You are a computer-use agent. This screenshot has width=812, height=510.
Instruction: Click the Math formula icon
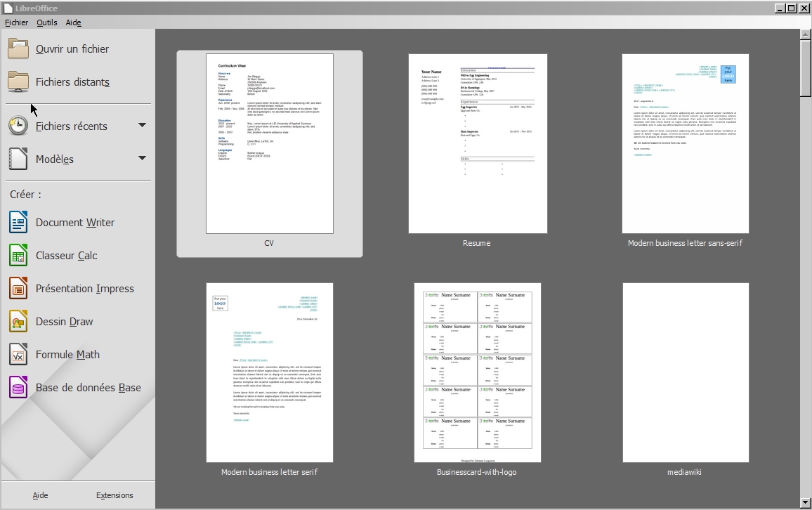[18, 355]
